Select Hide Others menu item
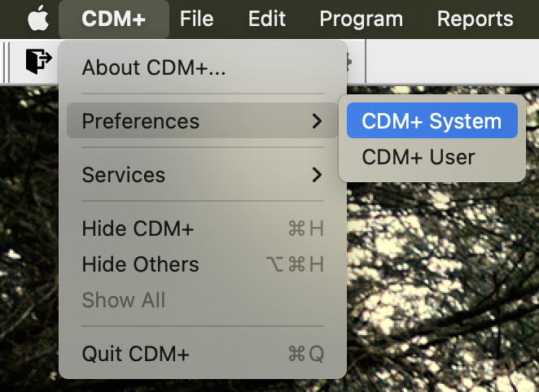This screenshot has height=392, width=539. pos(141,264)
